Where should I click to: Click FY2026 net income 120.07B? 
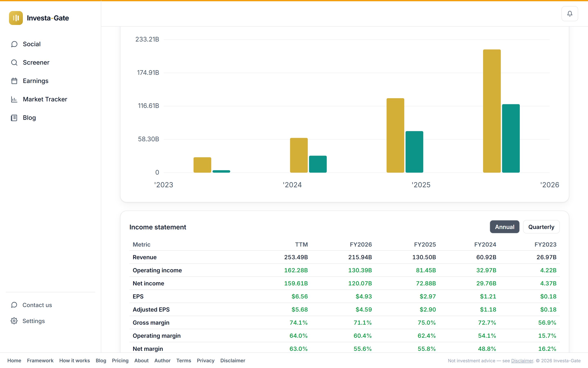click(360, 283)
